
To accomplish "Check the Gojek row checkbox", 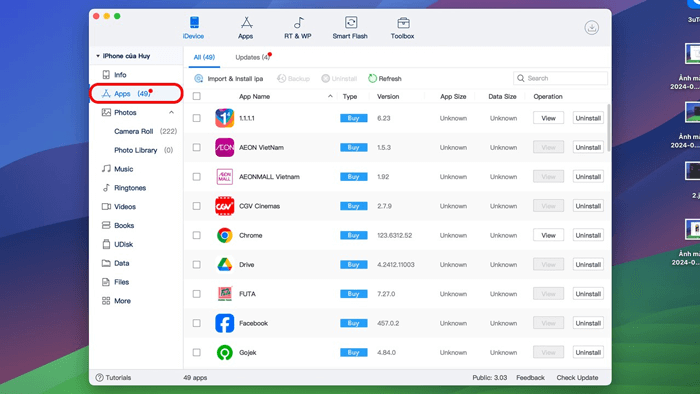I will (x=196, y=353).
